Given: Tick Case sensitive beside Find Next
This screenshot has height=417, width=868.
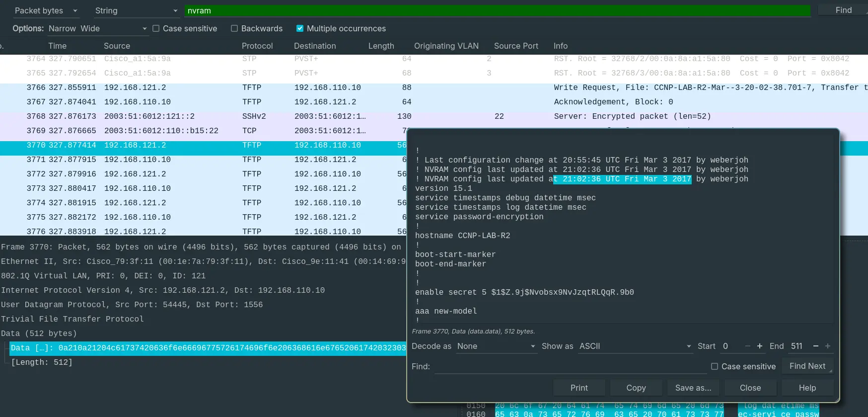Looking at the screenshot, I should point(715,366).
